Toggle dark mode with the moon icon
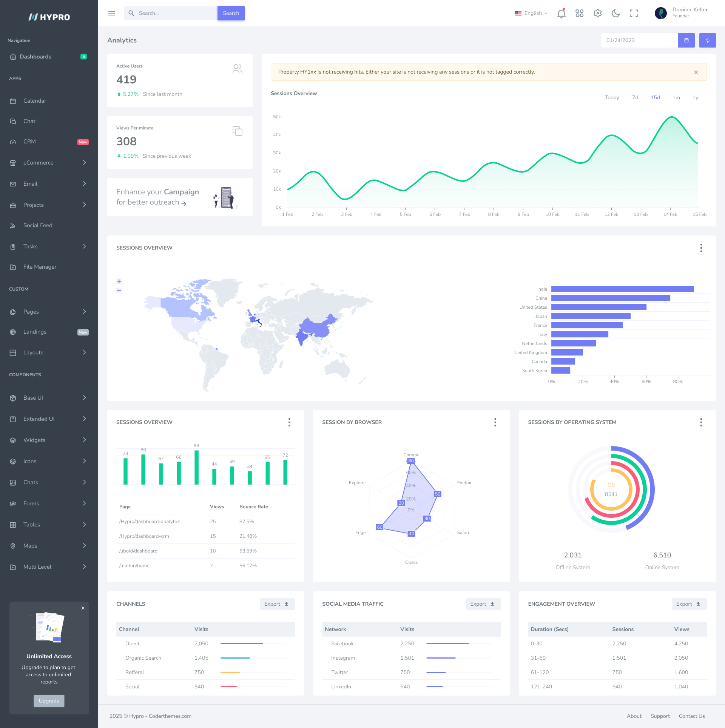Viewport: 725px width, 728px height. coord(615,13)
